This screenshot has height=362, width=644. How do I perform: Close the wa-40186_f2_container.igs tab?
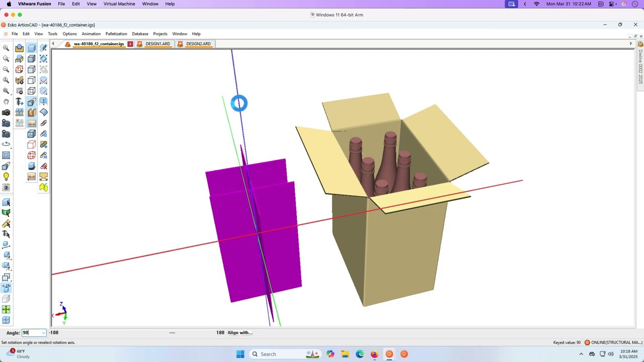[x=130, y=44]
